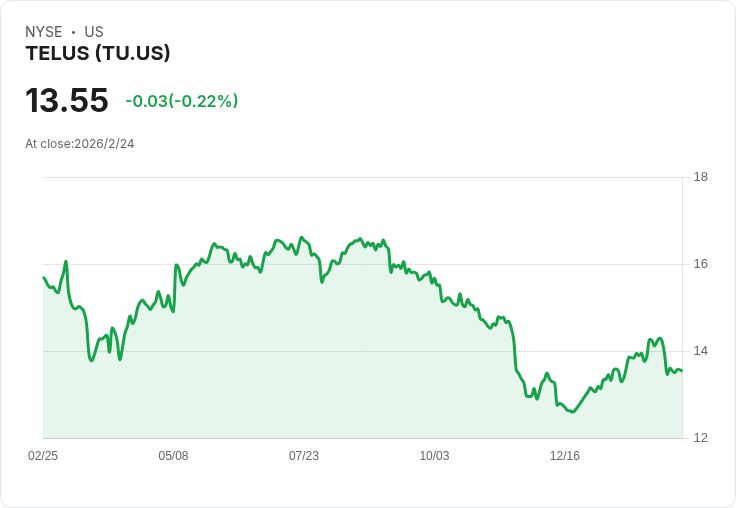Click the 07/23 date label on x-axis
736x508 pixels.
pyautogui.click(x=304, y=455)
